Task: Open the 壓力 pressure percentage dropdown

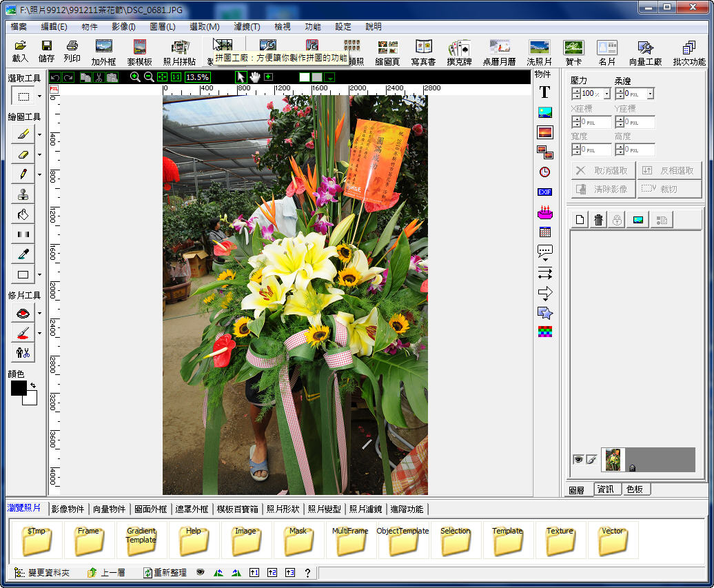Action: click(607, 94)
